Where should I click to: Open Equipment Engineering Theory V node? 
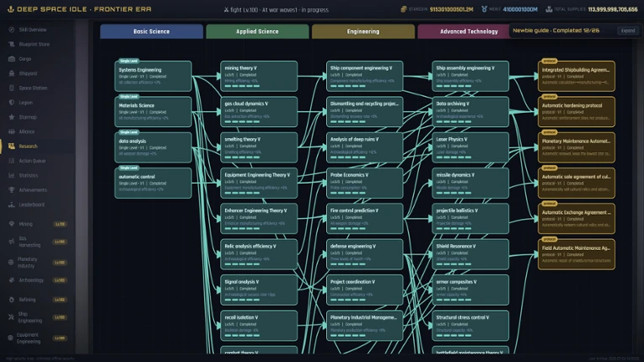(259, 183)
